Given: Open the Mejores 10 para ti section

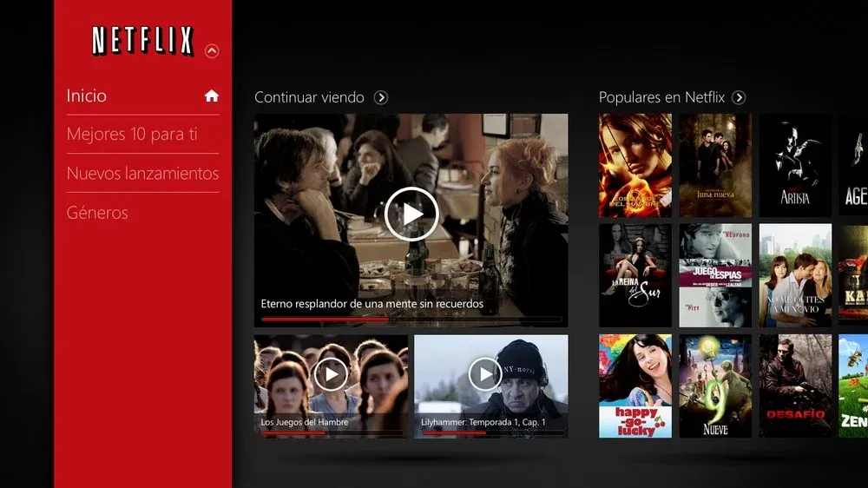Looking at the screenshot, I should (x=132, y=135).
